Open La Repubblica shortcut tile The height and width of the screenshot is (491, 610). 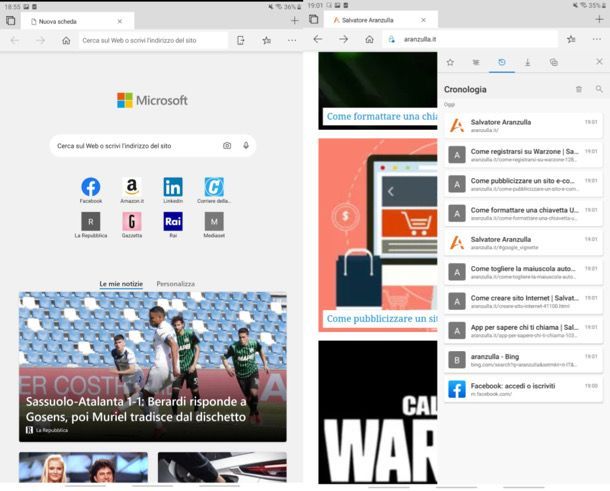(x=91, y=225)
